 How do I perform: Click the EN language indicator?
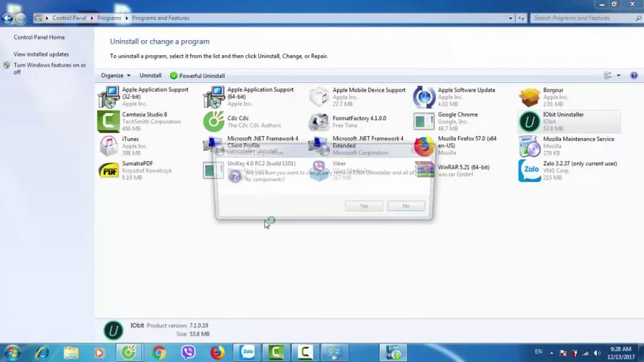538,352
